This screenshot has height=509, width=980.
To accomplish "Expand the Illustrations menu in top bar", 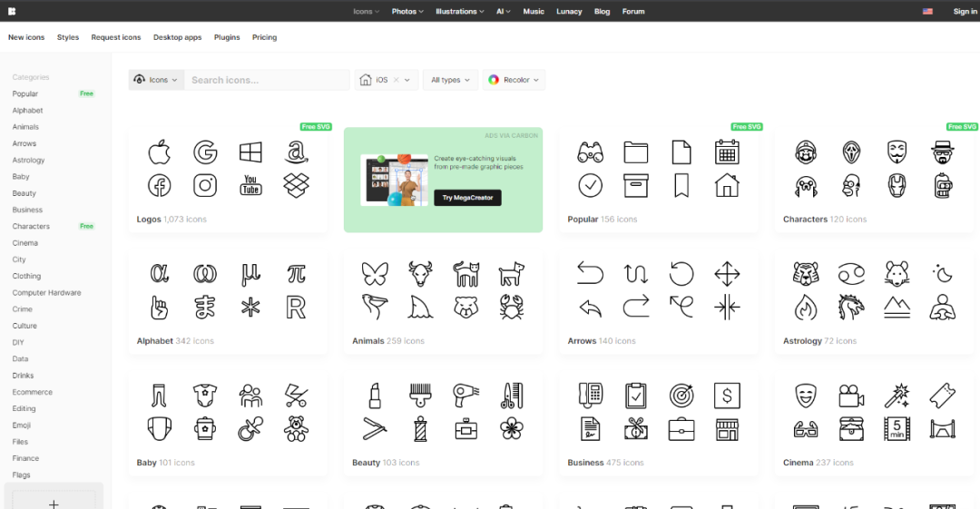I will (459, 11).
